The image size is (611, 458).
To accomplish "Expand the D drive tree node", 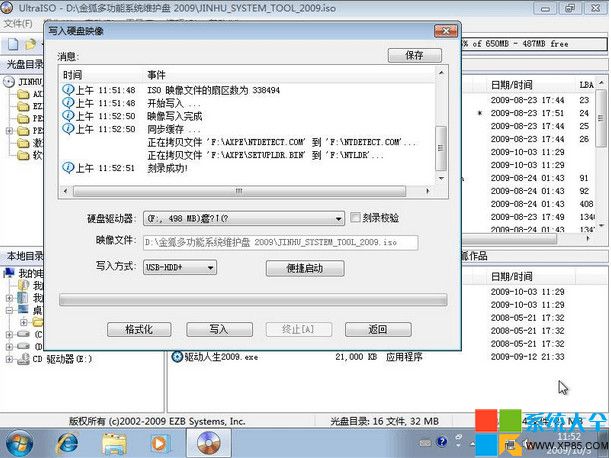I will [9, 346].
